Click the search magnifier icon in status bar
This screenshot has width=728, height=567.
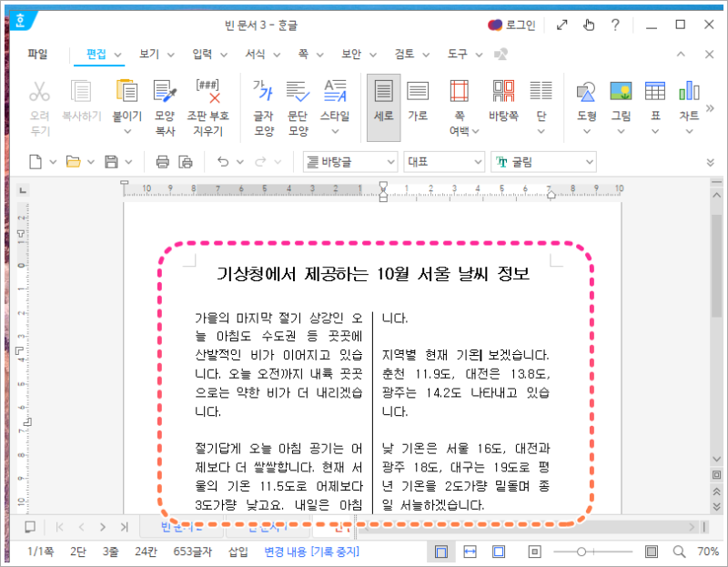tap(679, 552)
